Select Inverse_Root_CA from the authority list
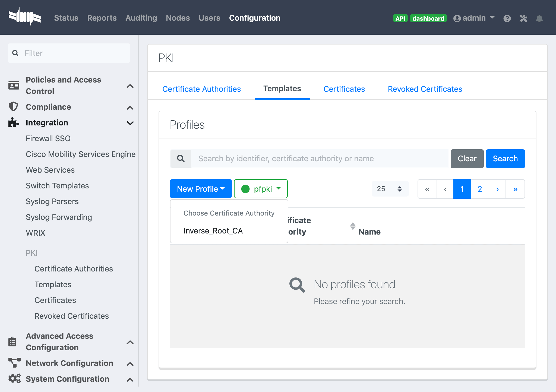The image size is (556, 392). [213, 231]
